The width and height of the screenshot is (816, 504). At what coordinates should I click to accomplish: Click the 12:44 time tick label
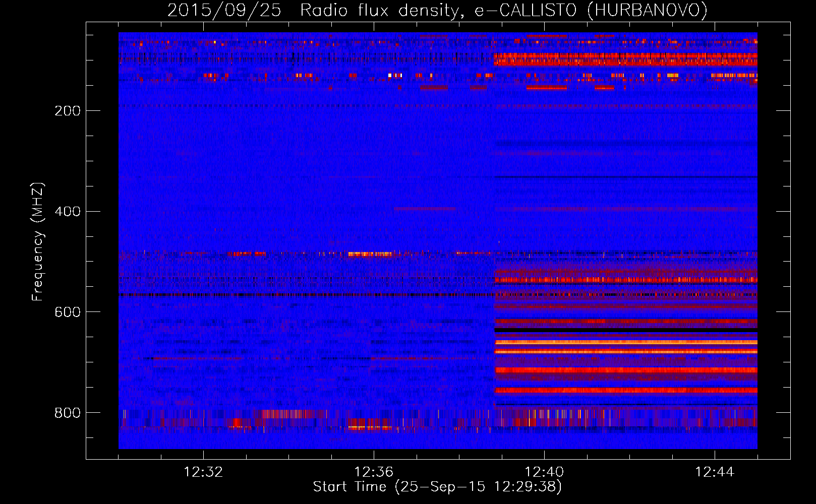715,472
